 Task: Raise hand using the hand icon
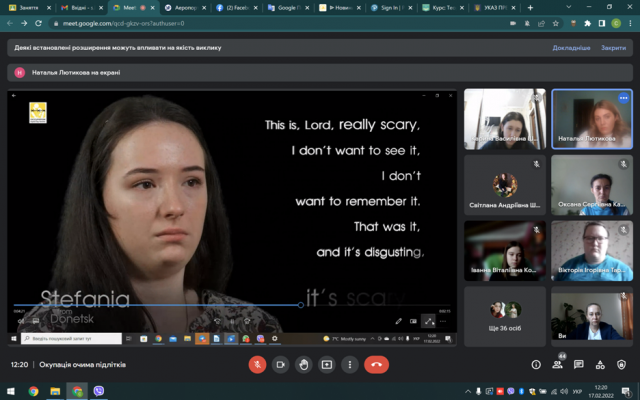pos(304,364)
